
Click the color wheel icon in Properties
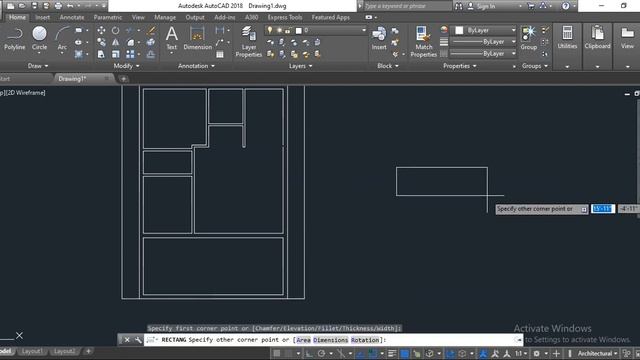[x=444, y=29]
